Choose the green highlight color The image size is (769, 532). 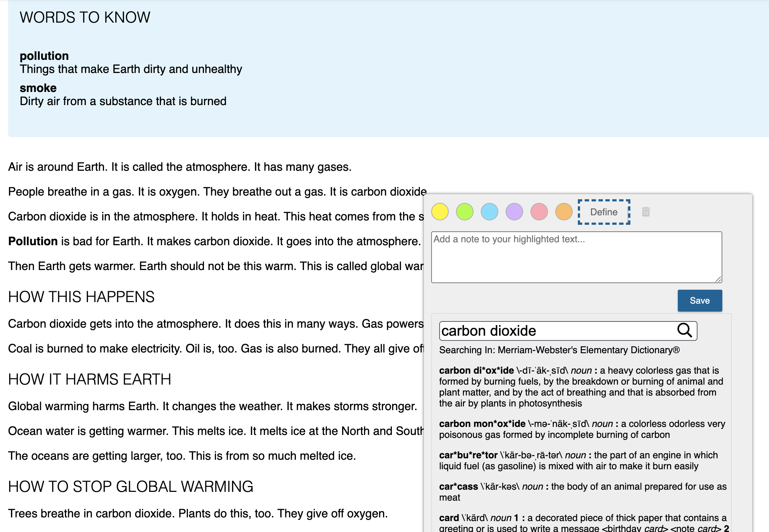coord(465,212)
